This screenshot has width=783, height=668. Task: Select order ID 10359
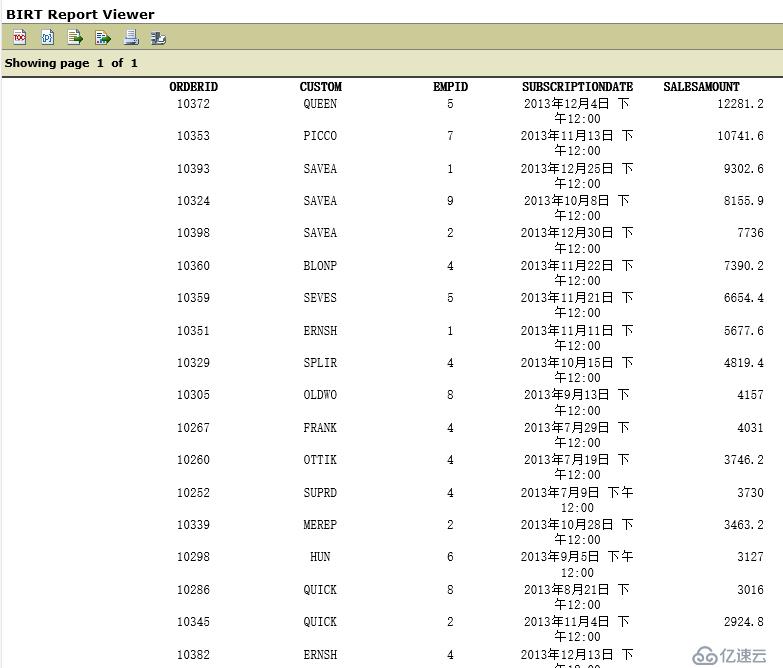[193, 298]
